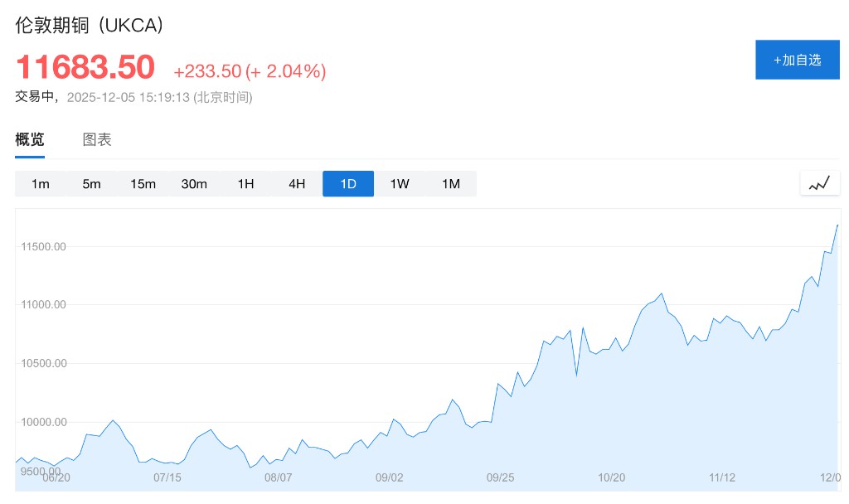Select the 1m timeframe
This screenshot has width=849, height=504.
pos(41,184)
